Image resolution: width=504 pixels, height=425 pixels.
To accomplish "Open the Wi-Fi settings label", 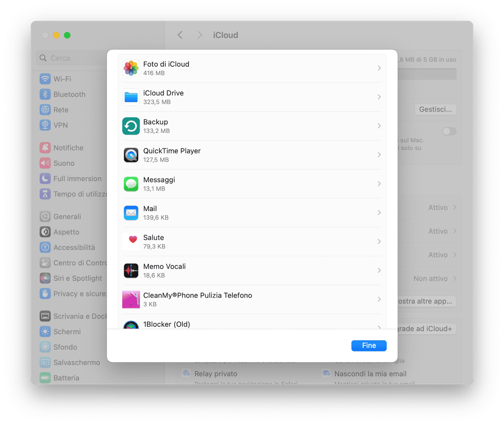I will click(62, 79).
